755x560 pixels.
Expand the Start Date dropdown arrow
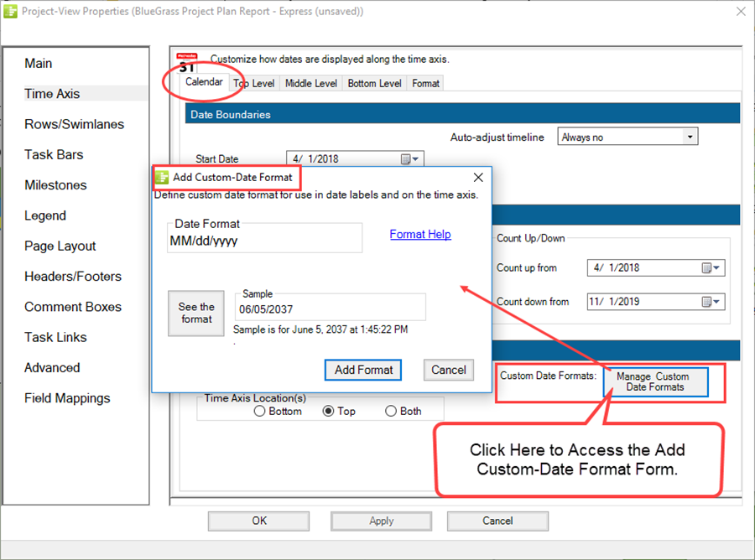(417, 158)
